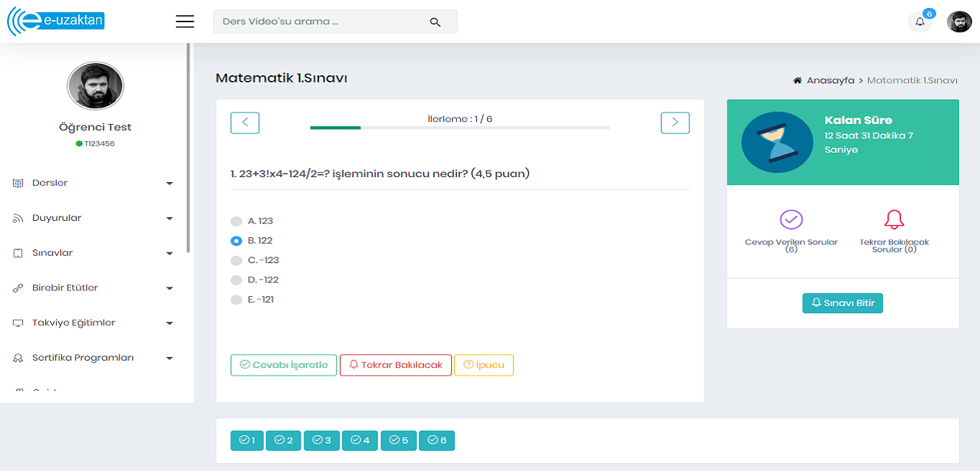980x471 pixels.
Task: Expand the Sertifika Programları menu
Action: pyautogui.click(x=93, y=358)
